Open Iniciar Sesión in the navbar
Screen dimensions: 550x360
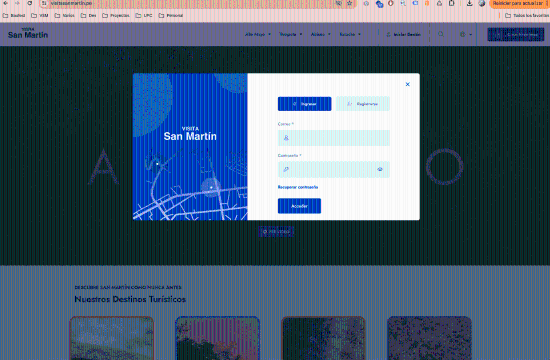[x=403, y=34]
